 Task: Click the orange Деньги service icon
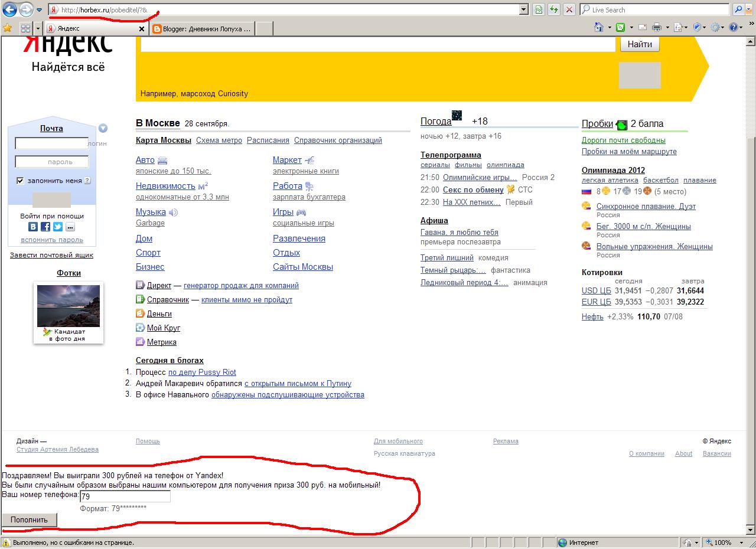pyautogui.click(x=140, y=313)
